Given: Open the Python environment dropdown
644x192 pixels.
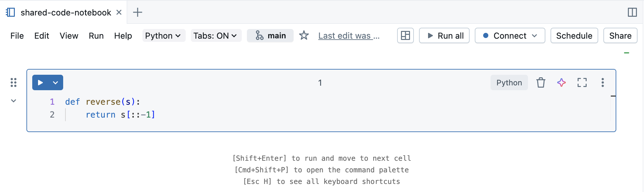Looking at the screenshot, I should point(163,36).
